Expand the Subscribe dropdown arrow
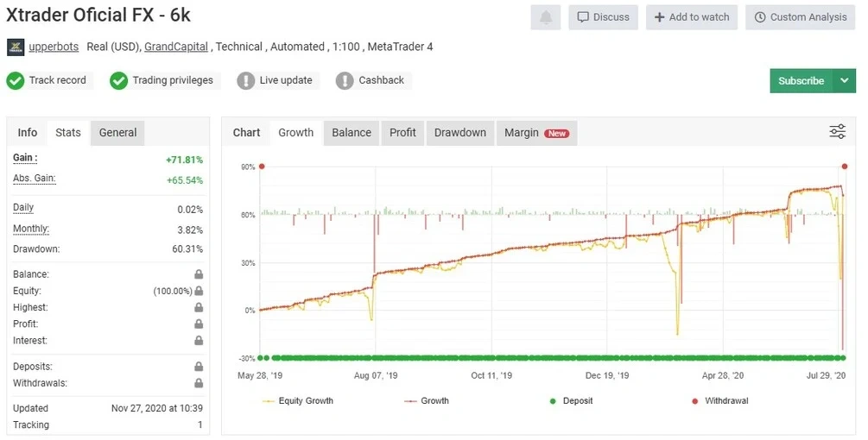Image resolution: width=868 pixels, height=440 pixels. (844, 80)
